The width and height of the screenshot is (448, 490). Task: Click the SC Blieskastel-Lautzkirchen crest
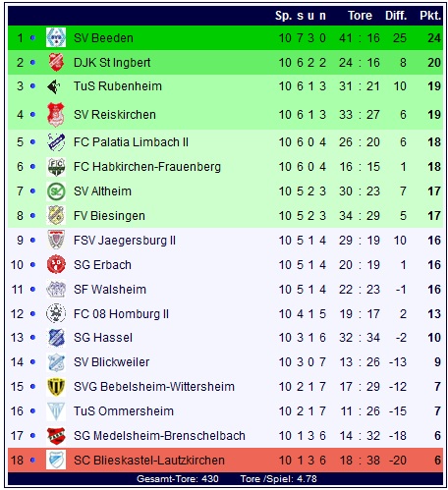pyautogui.click(x=56, y=460)
